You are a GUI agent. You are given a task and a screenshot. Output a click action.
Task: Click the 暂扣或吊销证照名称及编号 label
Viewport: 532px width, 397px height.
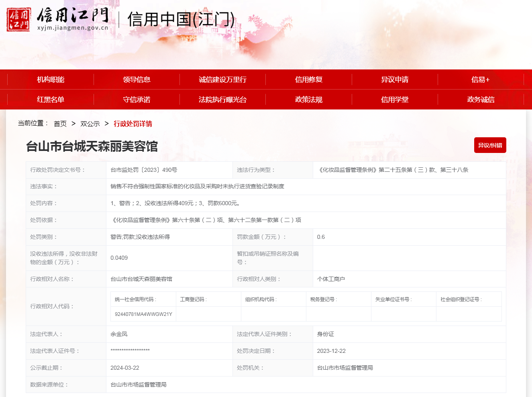click(x=268, y=258)
